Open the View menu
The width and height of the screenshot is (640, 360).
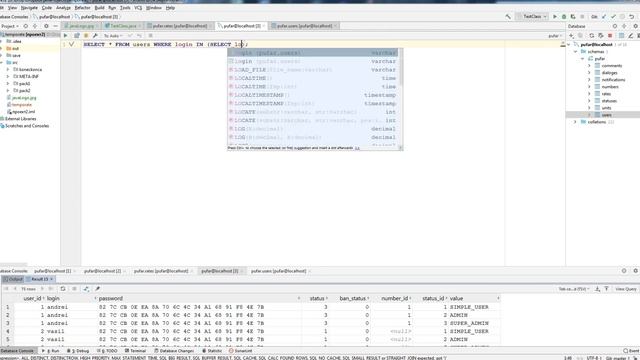[13, 8]
